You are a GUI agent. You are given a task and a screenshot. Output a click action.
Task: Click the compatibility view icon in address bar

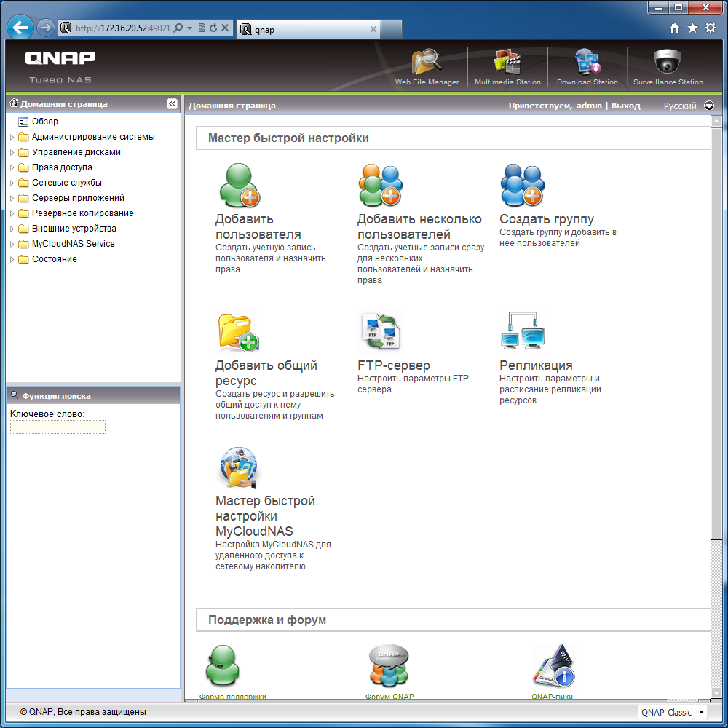pos(202,28)
